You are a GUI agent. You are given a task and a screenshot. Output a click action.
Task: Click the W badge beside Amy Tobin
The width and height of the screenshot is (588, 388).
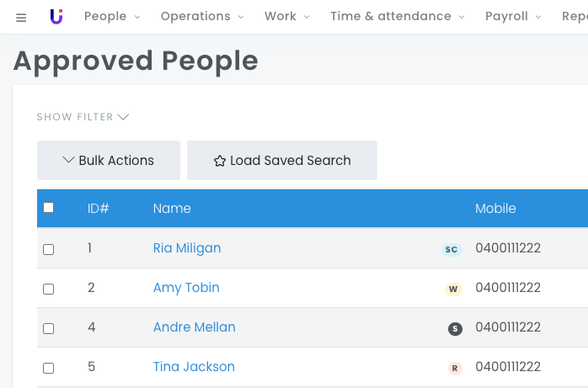tap(453, 289)
